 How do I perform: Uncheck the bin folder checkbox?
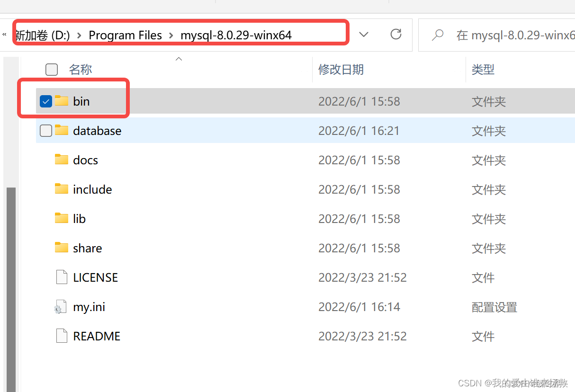click(x=46, y=101)
